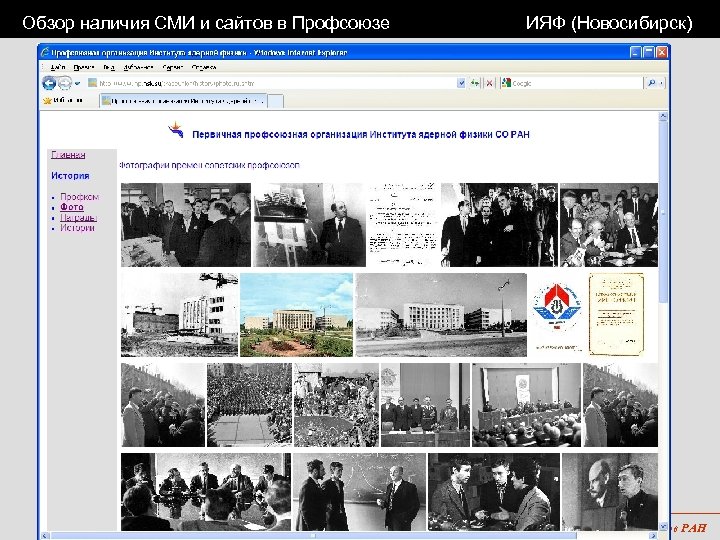720x540 pixels.
Task: Open the Файл menu
Action: coord(57,68)
